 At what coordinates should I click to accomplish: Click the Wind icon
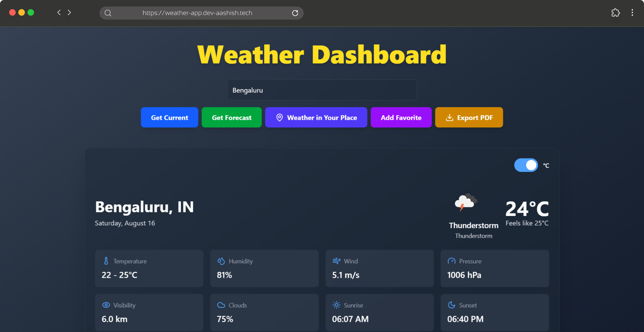(336, 261)
